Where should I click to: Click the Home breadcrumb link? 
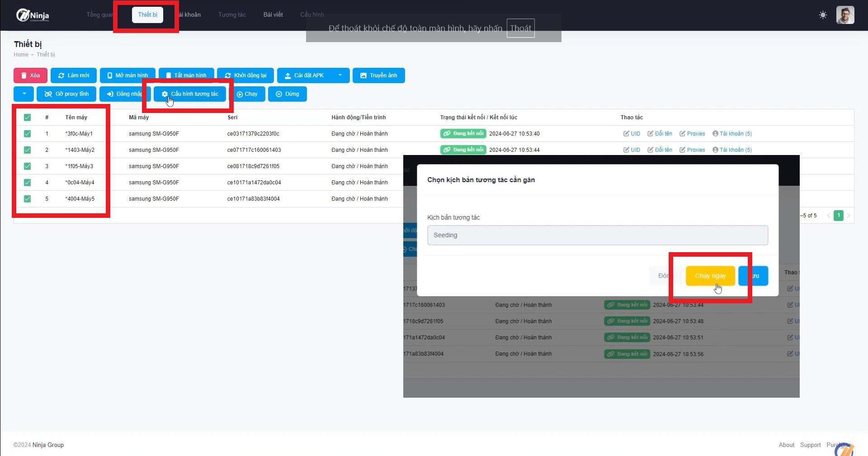point(21,55)
